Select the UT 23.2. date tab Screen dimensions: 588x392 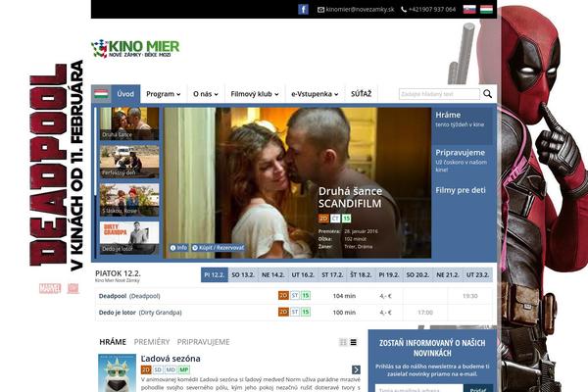(x=478, y=275)
